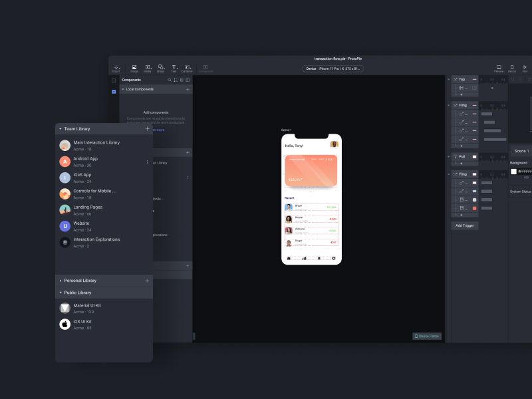Open the layers panel sidebar icon
Viewport: 532px width, 399px height.
click(114, 80)
